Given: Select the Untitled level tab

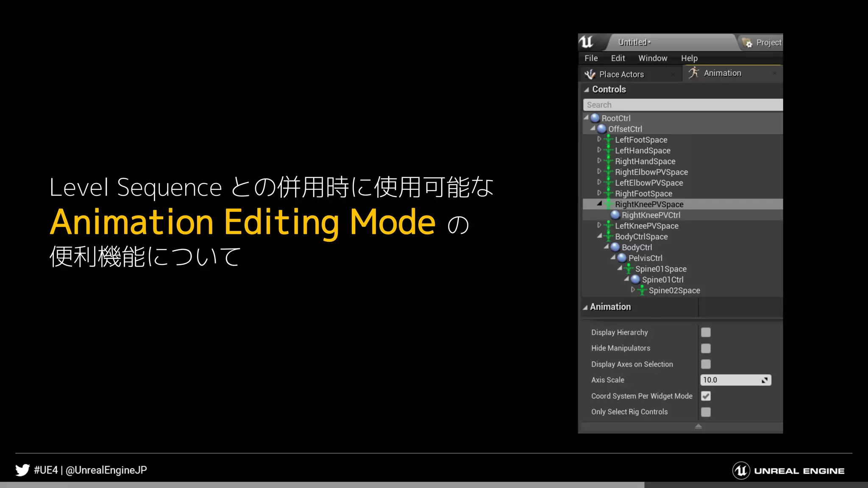Looking at the screenshot, I should click(634, 42).
